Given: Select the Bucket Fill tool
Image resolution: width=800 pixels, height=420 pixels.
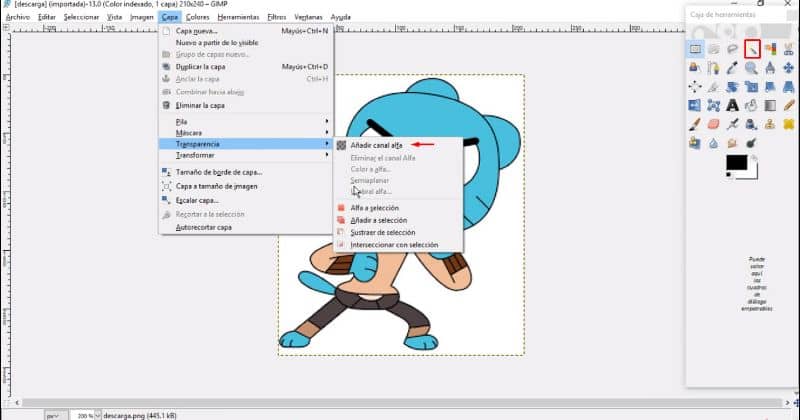Looking at the screenshot, I should (751, 105).
